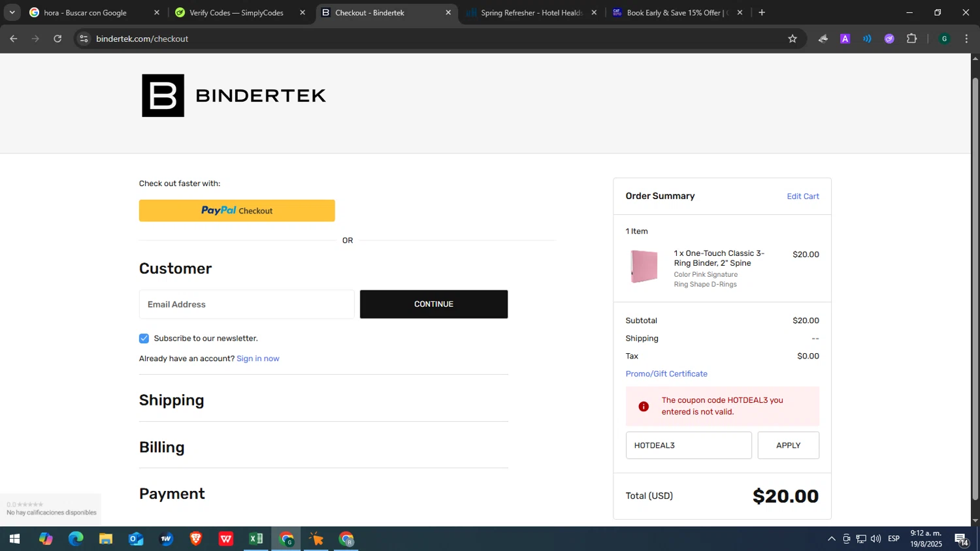
Task: Click the purple round extension icon
Action: tap(889, 39)
